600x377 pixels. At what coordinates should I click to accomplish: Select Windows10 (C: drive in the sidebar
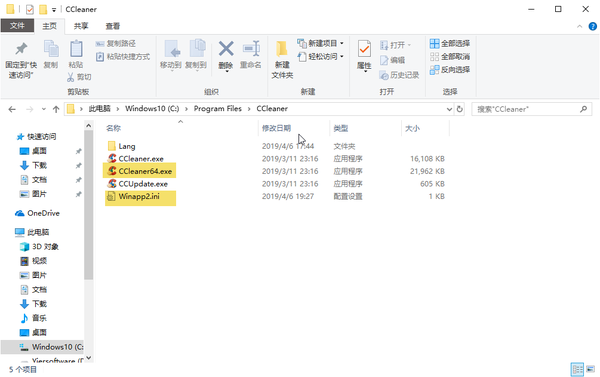42,347
